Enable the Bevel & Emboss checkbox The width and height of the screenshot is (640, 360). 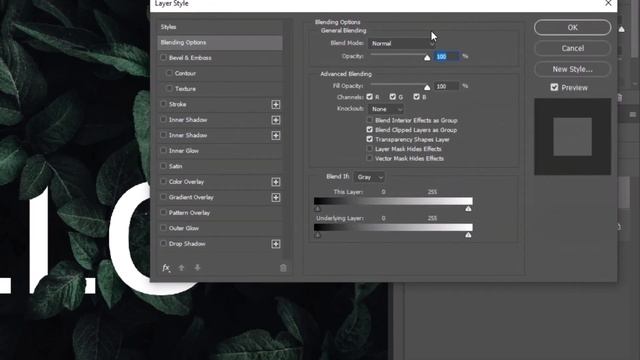(x=164, y=58)
